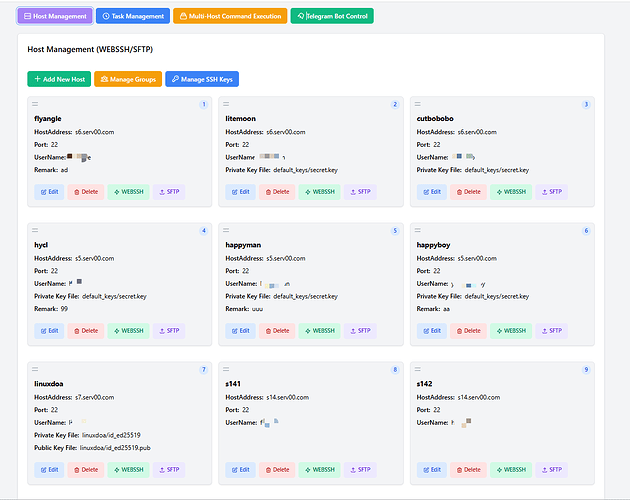The height and width of the screenshot is (500, 630).
Task: Click the drag handle on the litemoon card
Action: click(x=226, y=104)
